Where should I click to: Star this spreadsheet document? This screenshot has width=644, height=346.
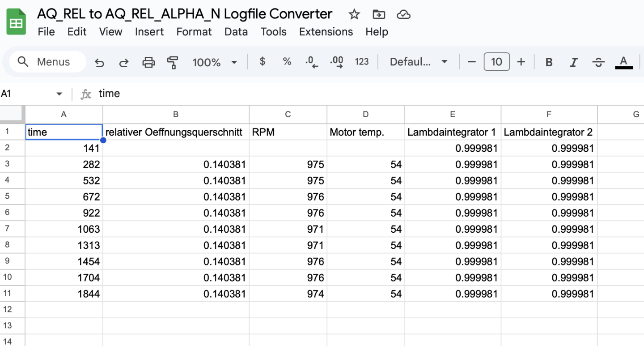tap(354, 15)
